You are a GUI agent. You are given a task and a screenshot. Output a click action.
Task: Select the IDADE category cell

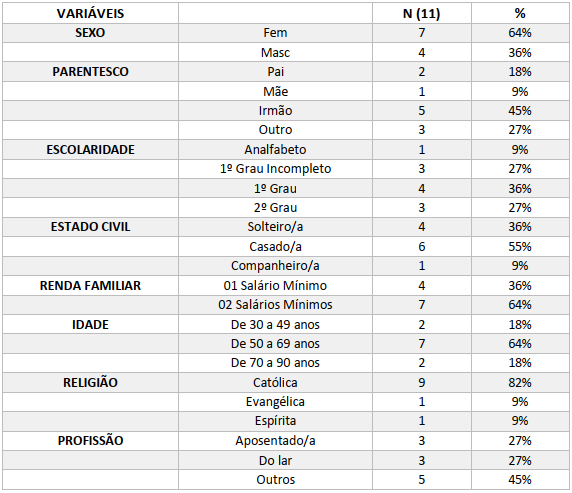point(90,325)
